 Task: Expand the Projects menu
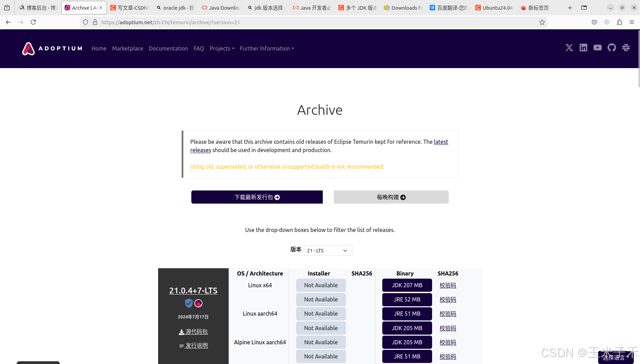[x=222, y=48]
